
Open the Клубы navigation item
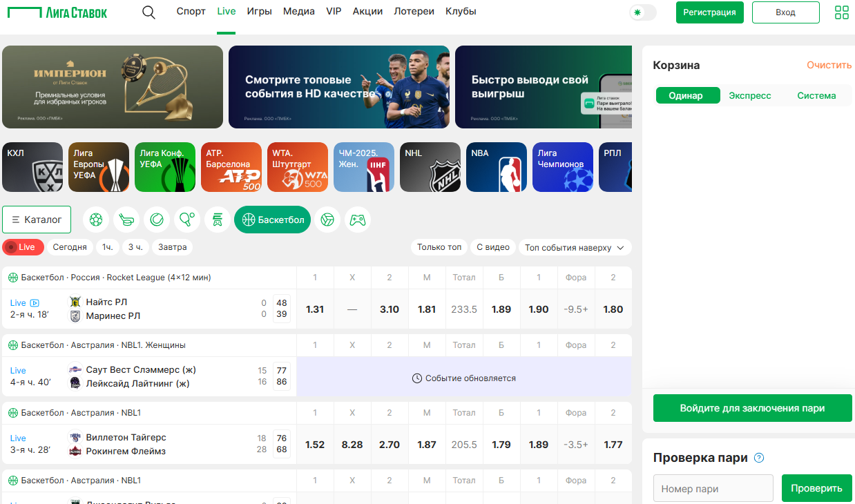tap(461, 12)
